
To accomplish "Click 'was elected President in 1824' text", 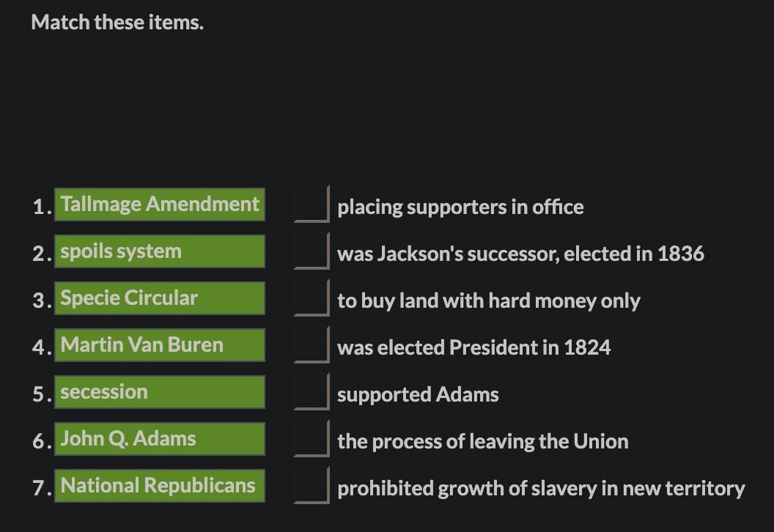I will pyautogui.click(x=473, y=348).
